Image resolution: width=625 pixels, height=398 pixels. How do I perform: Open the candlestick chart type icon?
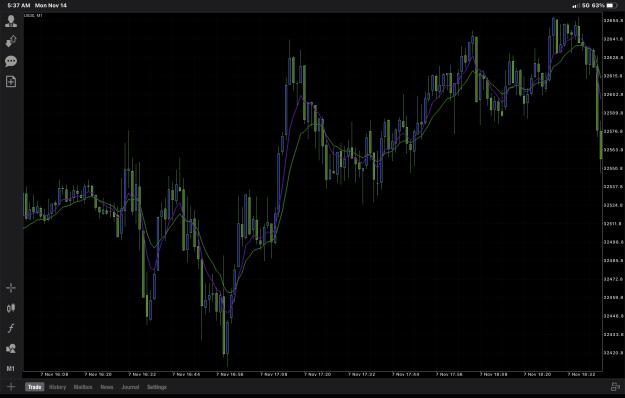coord(11,308)
